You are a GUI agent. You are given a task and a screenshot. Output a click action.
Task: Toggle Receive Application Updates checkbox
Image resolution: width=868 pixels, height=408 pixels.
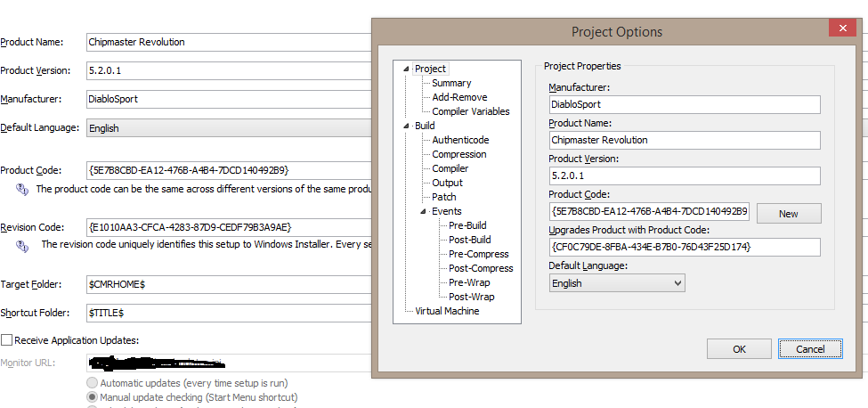coord(6,339)
